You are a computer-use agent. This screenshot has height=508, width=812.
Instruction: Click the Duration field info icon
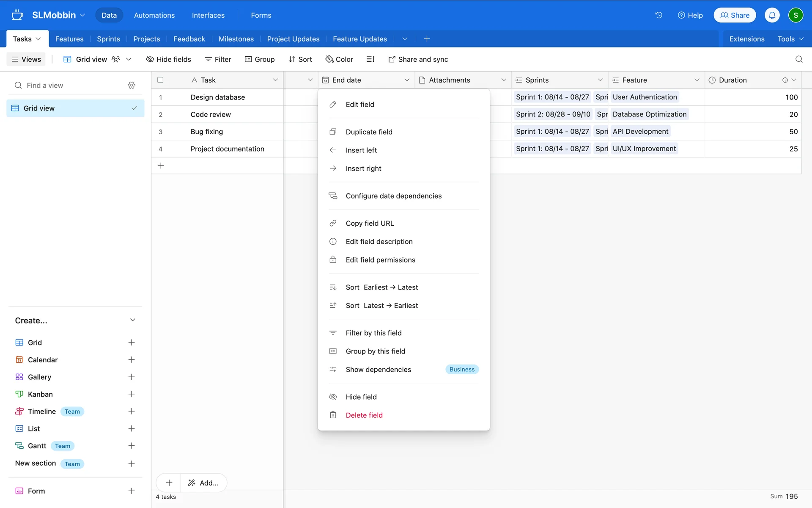click(785, 80)
